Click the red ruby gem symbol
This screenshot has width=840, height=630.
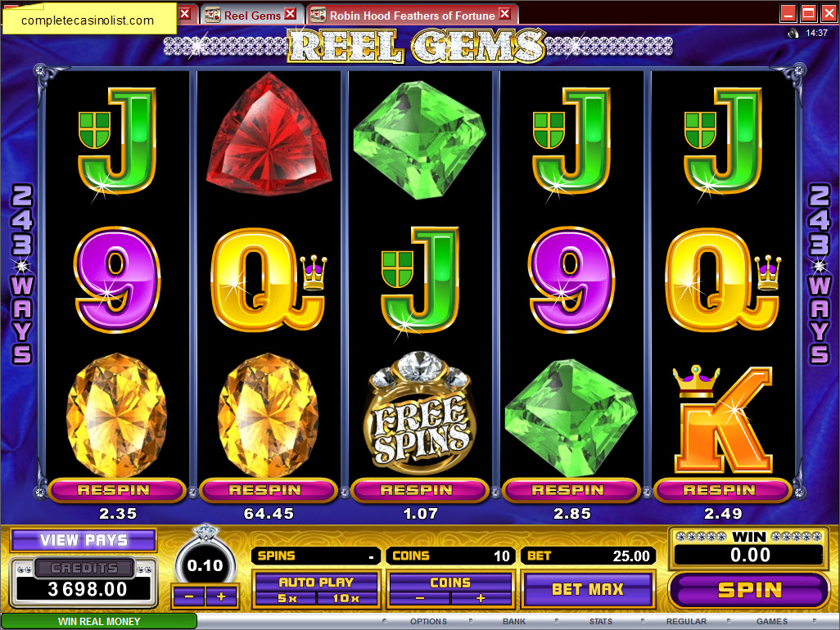coord(269,134)
